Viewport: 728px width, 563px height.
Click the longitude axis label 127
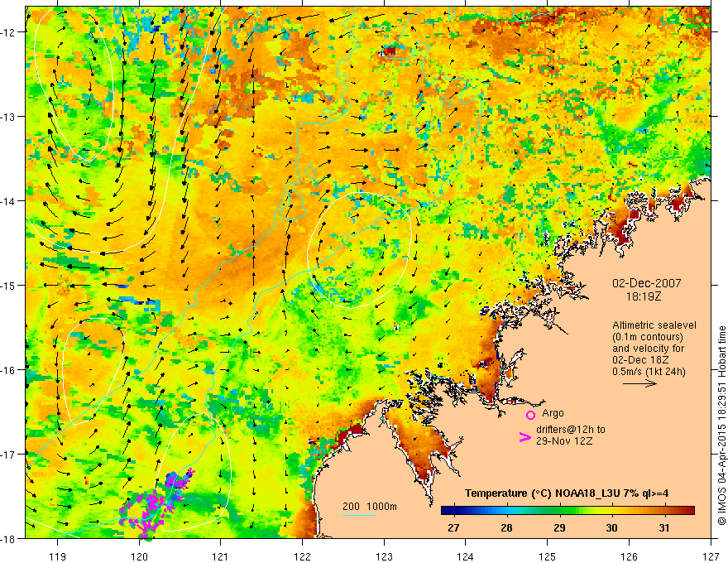click(x=711, y=556)
